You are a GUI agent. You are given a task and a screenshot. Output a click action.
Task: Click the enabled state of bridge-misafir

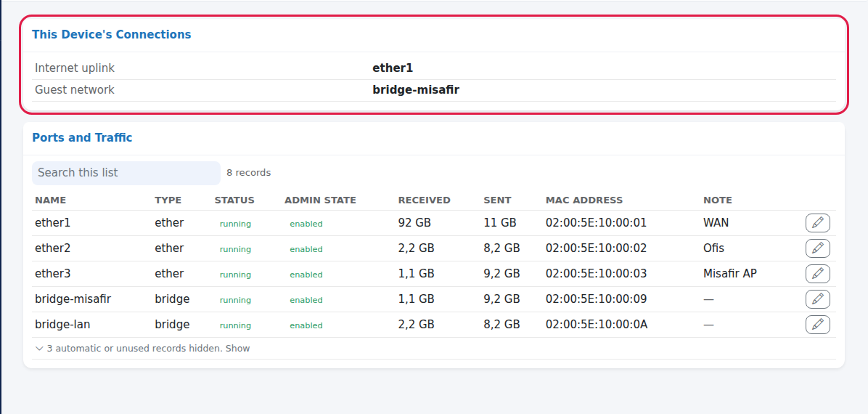pos(306,301)
